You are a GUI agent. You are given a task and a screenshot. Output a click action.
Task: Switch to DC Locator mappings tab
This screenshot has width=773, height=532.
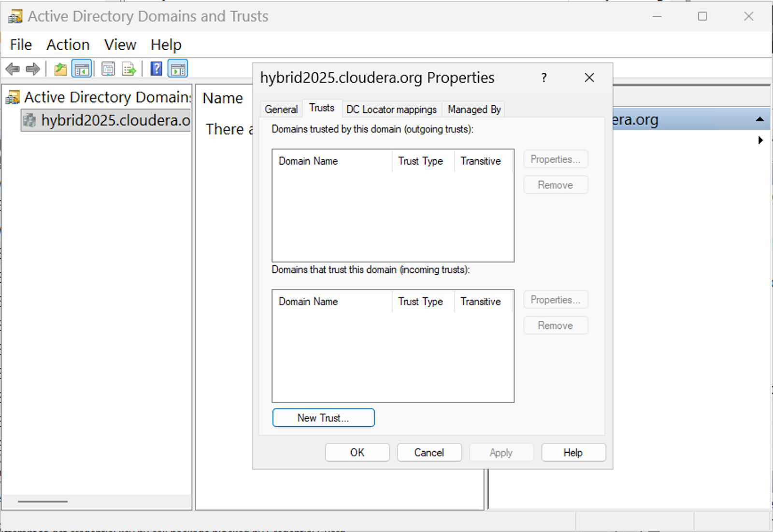[x=391, y=110]
